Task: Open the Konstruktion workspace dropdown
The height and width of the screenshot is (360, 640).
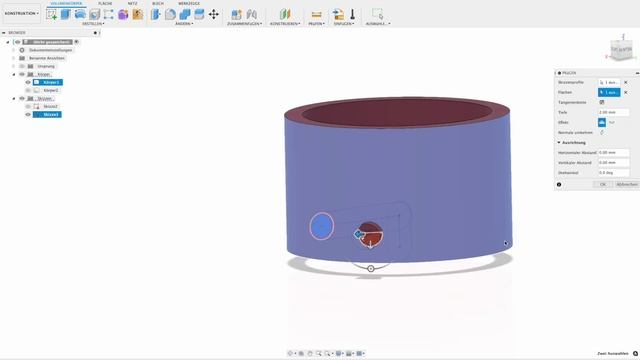Action: pos(22,13)
